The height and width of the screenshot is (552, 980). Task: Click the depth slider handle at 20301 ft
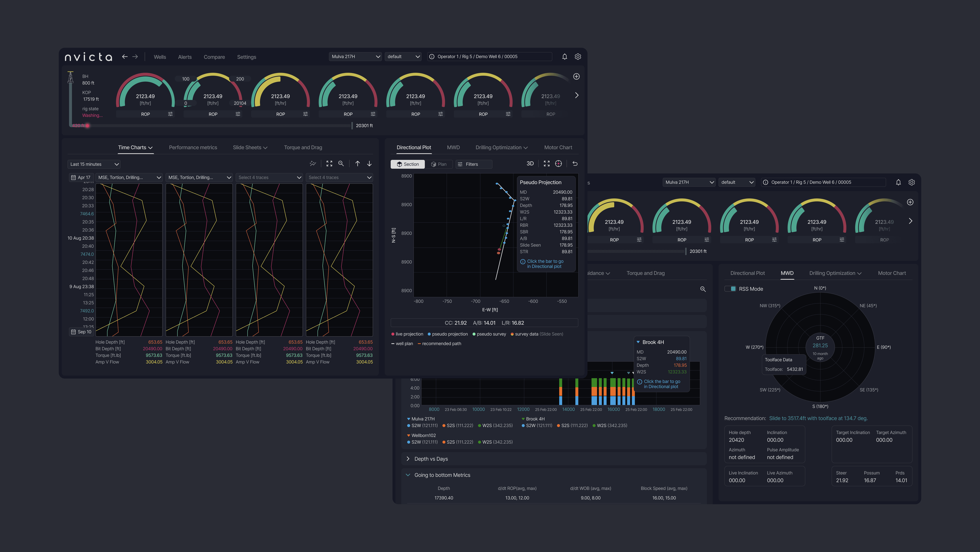tap(352, 126)
